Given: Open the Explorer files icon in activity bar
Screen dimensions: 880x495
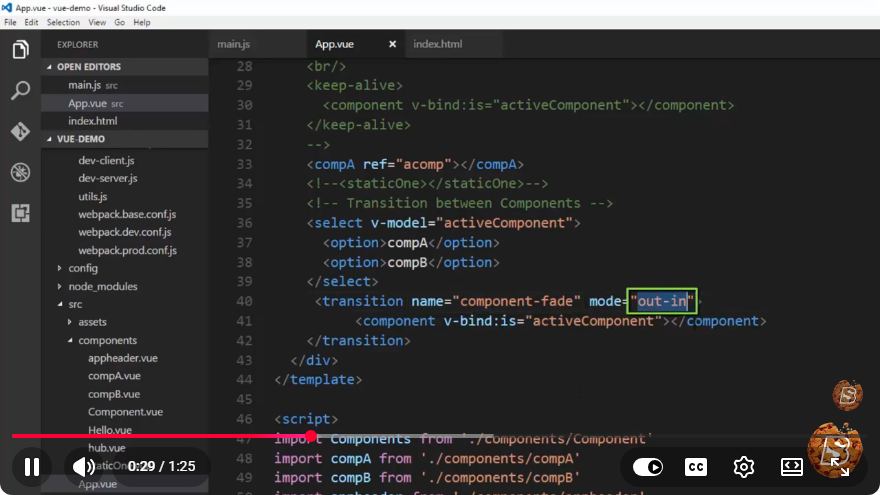Looking at the screenshot, I should point(20,49).
